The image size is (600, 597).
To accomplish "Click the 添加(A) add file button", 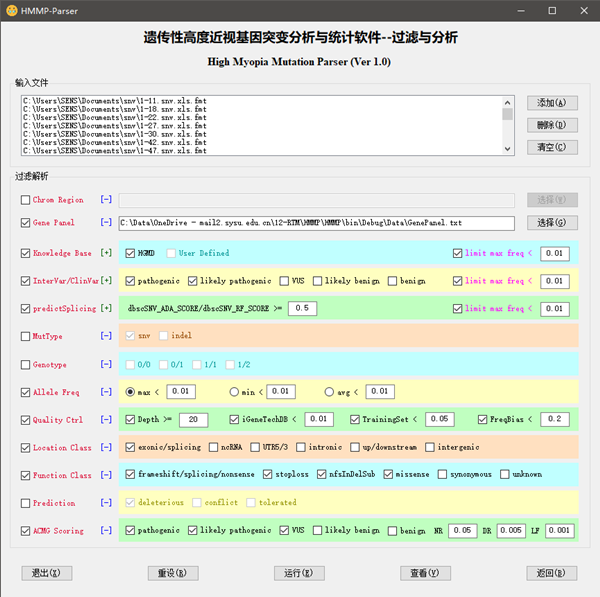I will [552, 103].
